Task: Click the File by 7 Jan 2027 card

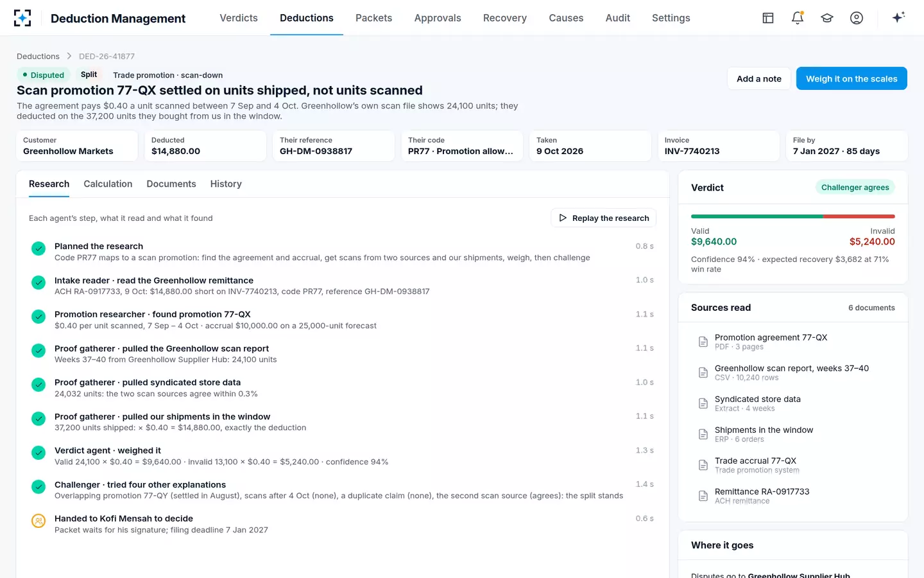Action: point(847,146)
